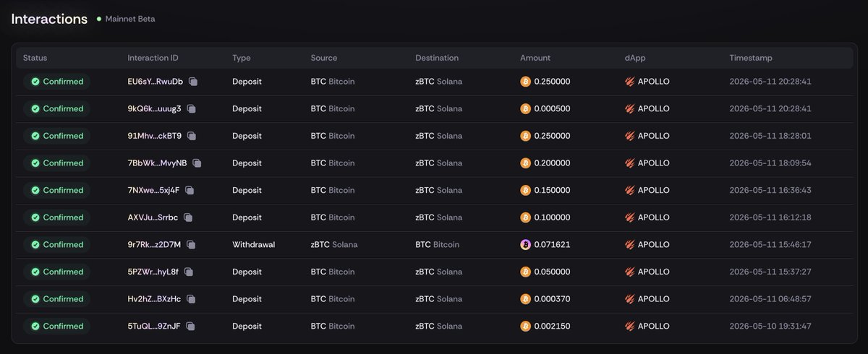Copy interaction ID Hv2hZ...BXzHc
The height and width of the screenshot is (354, 868).
(x=191, y=299)
